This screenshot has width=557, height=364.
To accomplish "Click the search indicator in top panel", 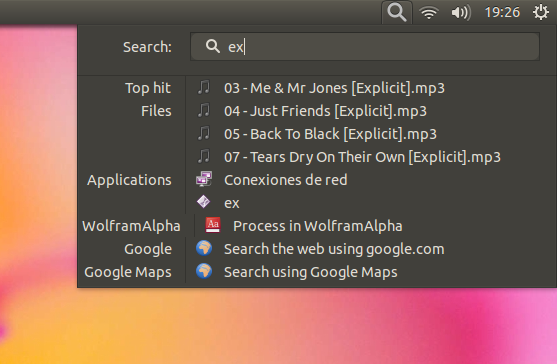I will [x=397, y=12].
